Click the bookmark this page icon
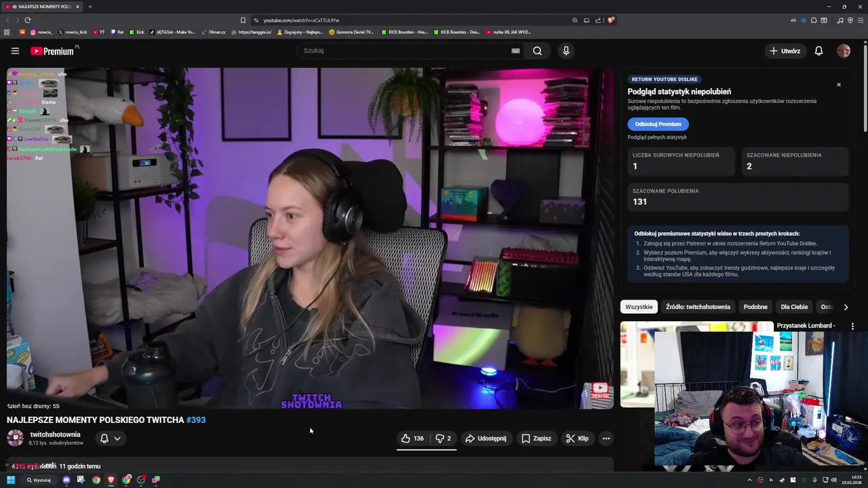 243,20
